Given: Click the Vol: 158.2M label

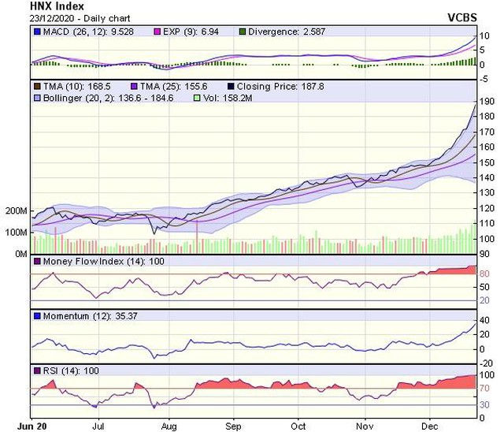Looking at the screenshot, I should 228,98.
